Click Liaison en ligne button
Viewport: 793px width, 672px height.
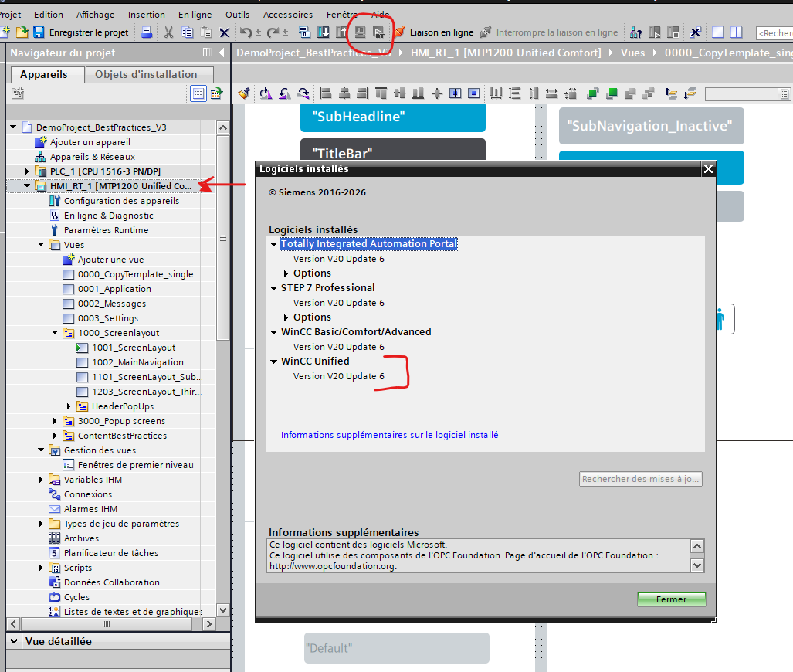click(x=434, y=32)
